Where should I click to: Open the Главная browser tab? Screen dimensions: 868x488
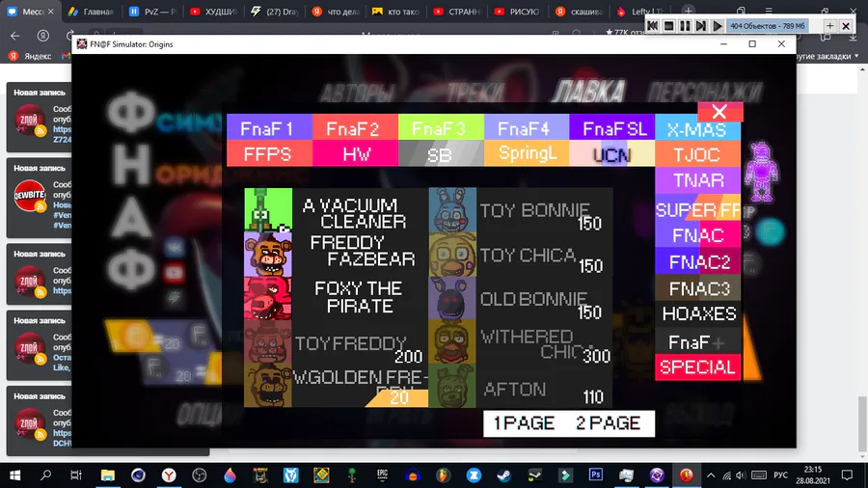point(91,11)
